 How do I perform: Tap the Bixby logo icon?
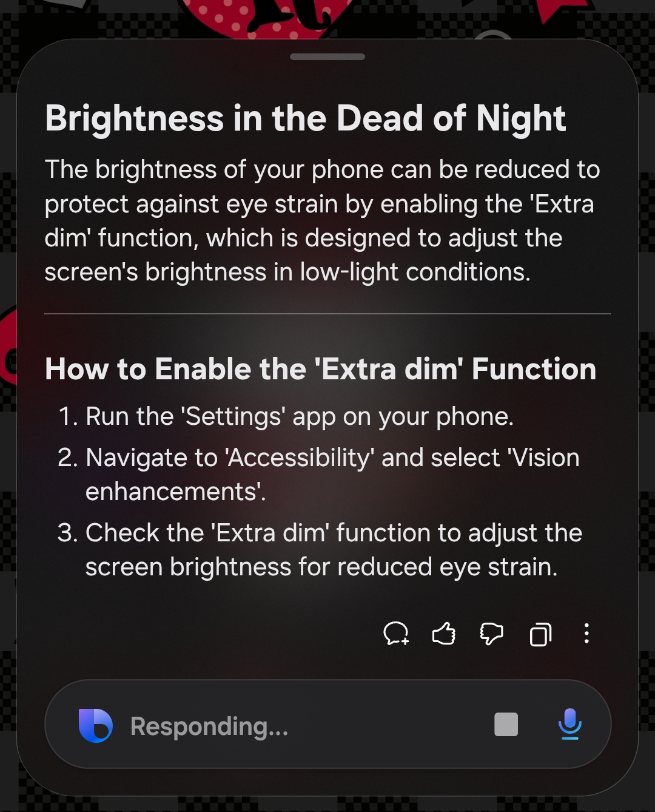tap(95, 725)
